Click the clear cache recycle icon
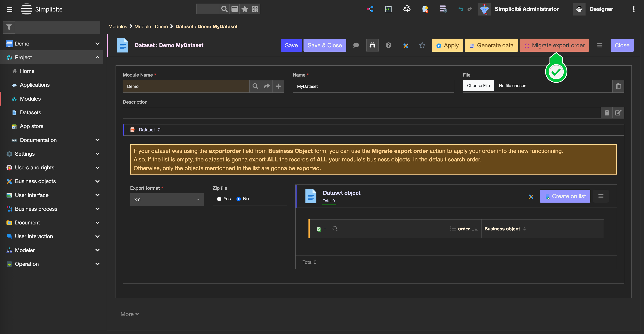644x334 pixels. pyautogui.click(x=407, y=9)
